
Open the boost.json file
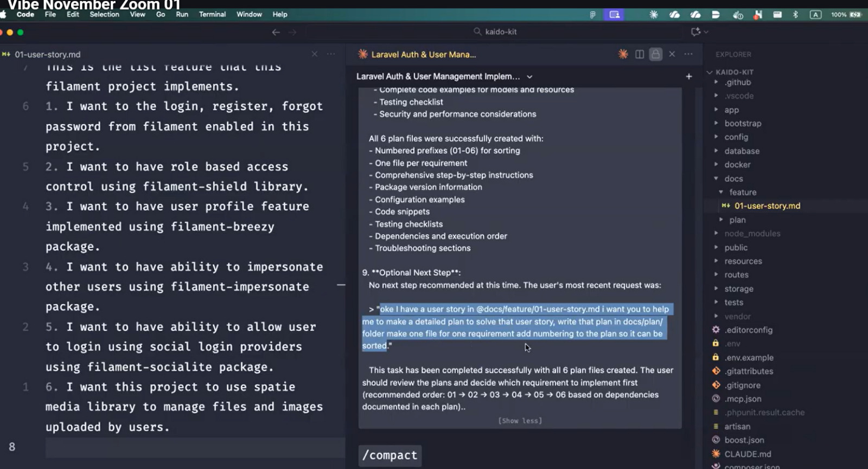pos(744,440)
